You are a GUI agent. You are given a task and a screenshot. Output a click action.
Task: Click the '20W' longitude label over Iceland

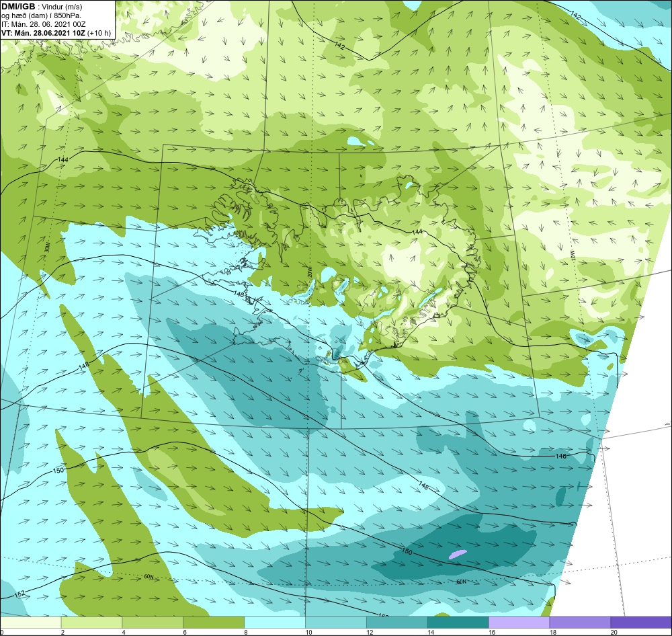309,272
